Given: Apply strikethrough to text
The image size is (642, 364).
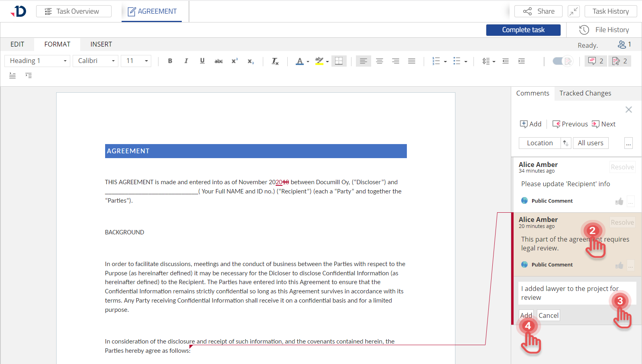Looking at the screenshot, I should coord(218,61).
